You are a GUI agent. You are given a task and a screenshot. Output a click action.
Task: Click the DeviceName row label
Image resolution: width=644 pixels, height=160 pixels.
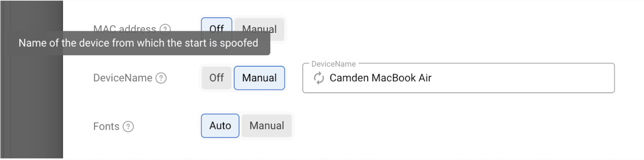pos(123,78)
